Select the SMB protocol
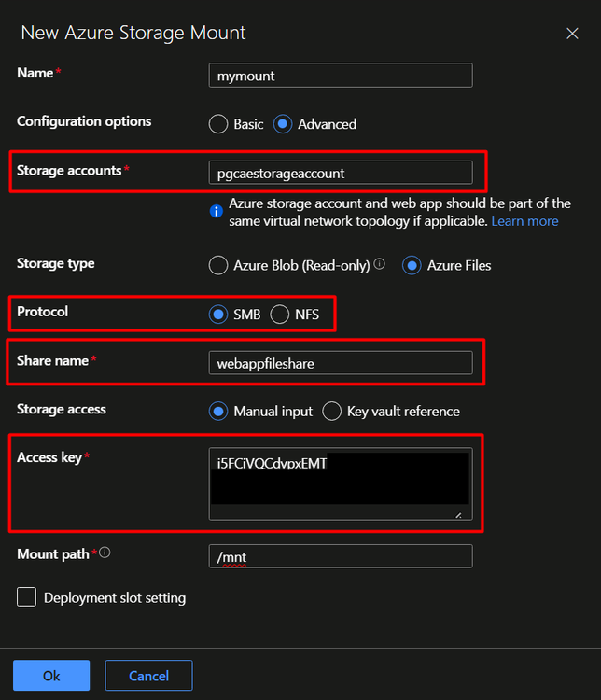The height and width of the screenshot is (700, 601). click(x=218, y=315)
